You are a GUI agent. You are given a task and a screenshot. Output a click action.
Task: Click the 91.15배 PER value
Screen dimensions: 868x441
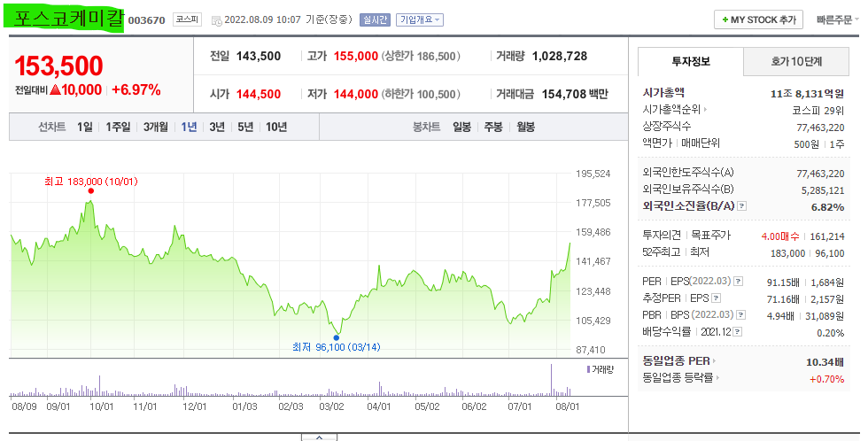[783, 282]
